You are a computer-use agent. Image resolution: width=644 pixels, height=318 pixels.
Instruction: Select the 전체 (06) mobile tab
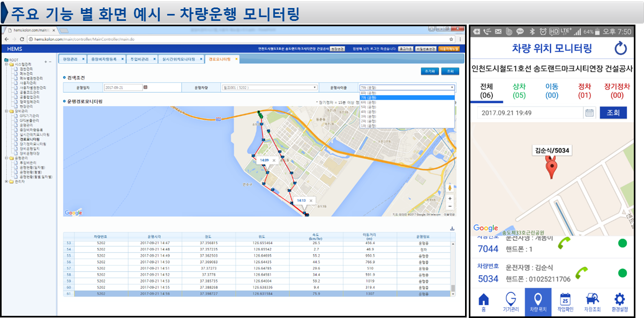486,90
